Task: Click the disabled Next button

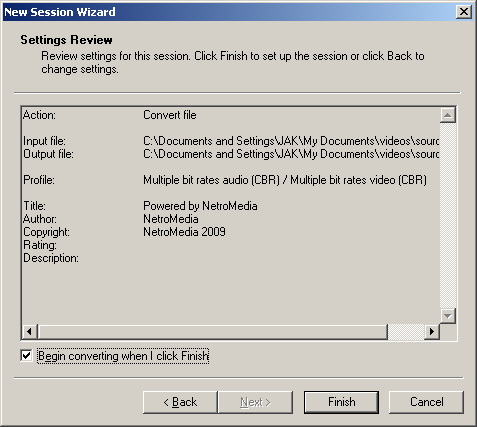Action: tap(255, 402)
